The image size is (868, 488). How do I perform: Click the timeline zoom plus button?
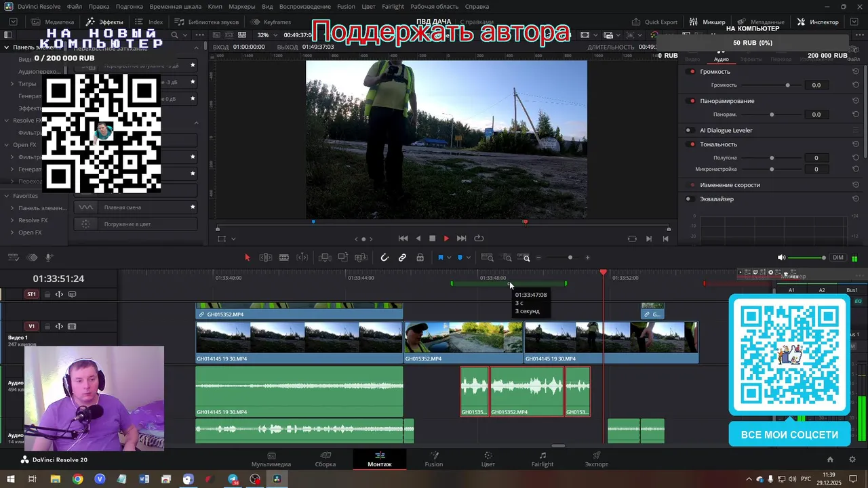(587, 258)
